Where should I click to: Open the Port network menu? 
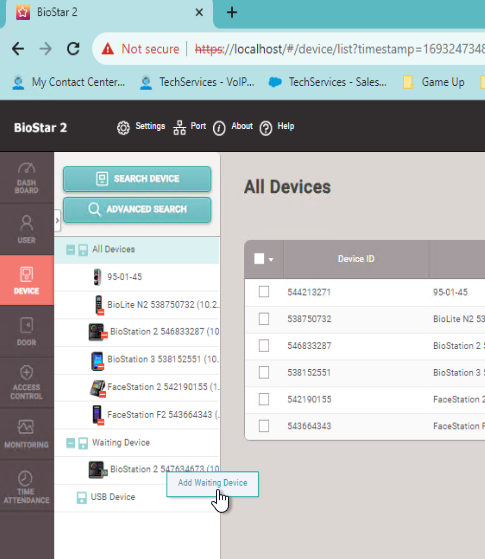179,127
